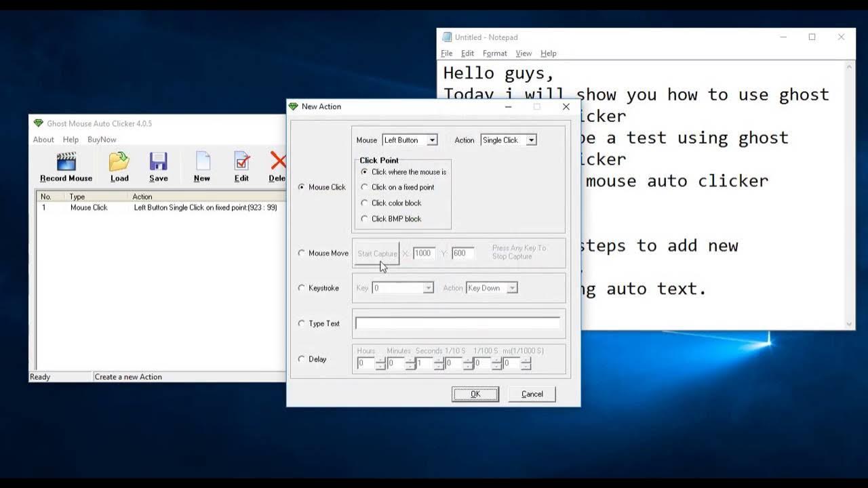868x488 pixels.
Task: Click the X coordinate field showing 1000
Action: 424,253
